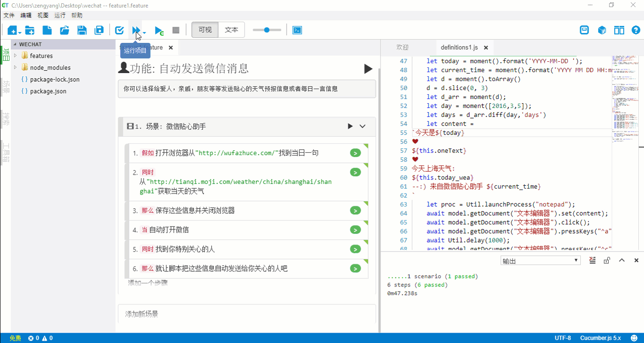Click green arrow on step 5 找到你特别关心的人

pyautogui.click(x=355, y=249)
